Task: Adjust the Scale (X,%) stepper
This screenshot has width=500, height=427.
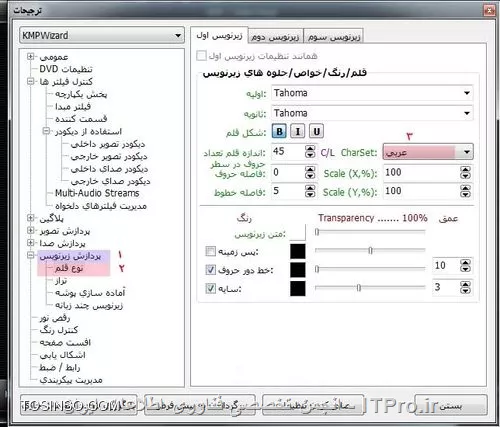Action: tap(465, 173)
